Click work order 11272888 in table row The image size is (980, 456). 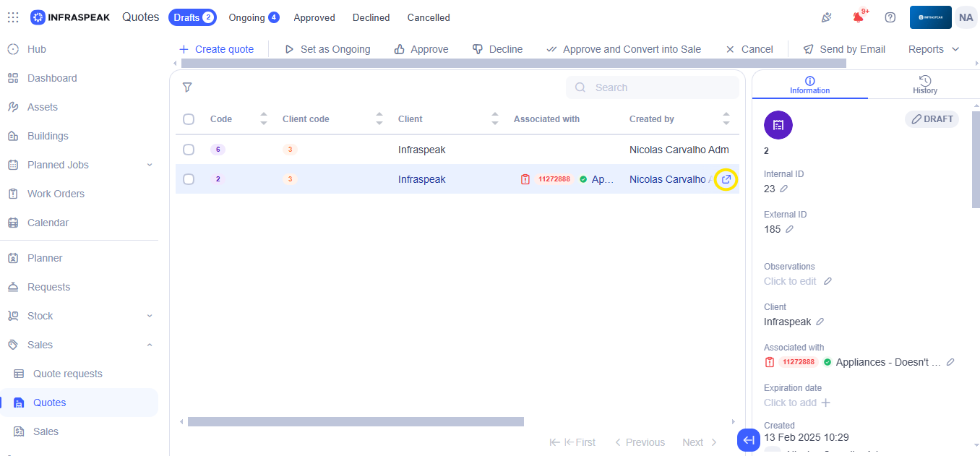[554, 179]
